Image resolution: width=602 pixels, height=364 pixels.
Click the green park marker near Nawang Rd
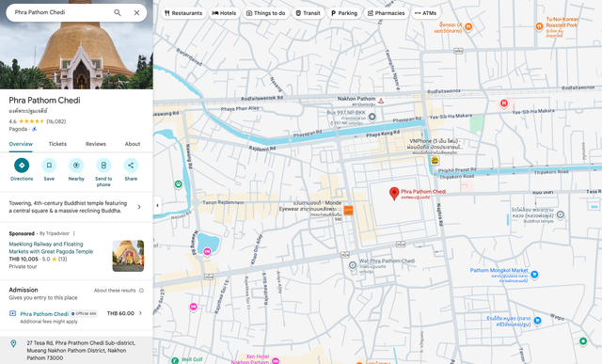[x=178, y=184]
